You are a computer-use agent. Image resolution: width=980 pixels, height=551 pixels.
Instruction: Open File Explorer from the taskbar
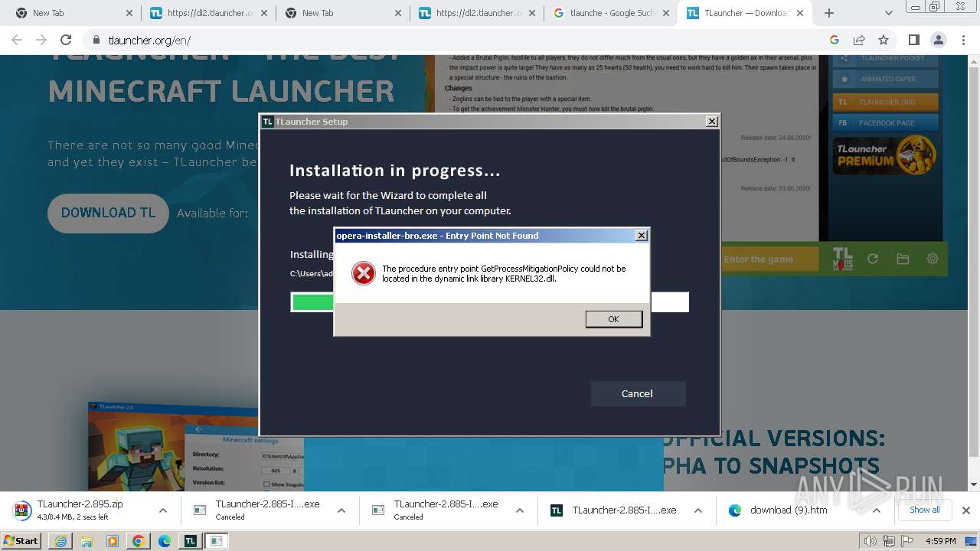pyautogui.click(x=87, y=541)
